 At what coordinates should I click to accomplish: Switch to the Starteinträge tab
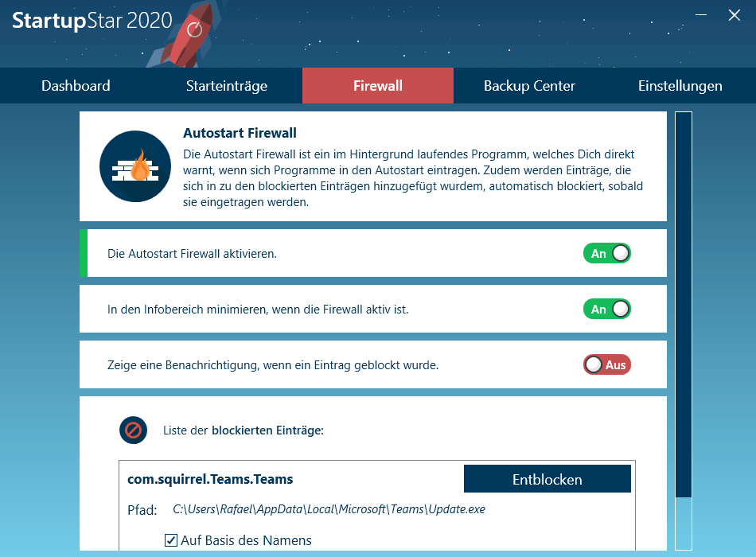227,85
